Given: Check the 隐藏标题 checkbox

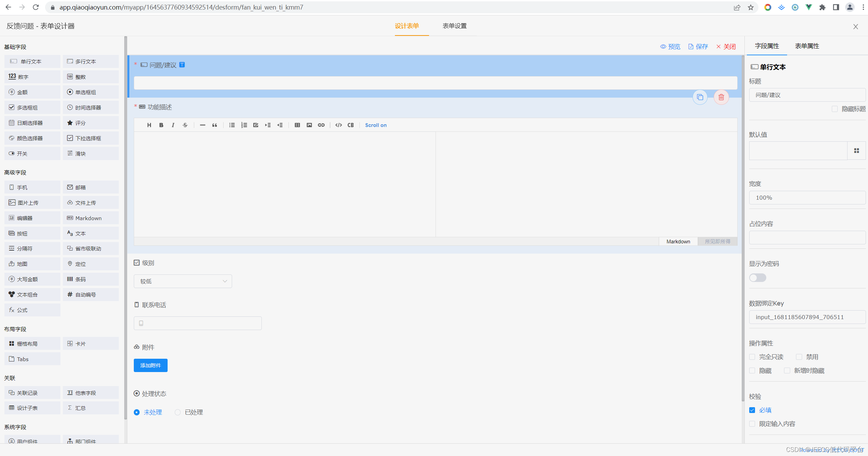Looking at the screenshot, I should [835, 109].
